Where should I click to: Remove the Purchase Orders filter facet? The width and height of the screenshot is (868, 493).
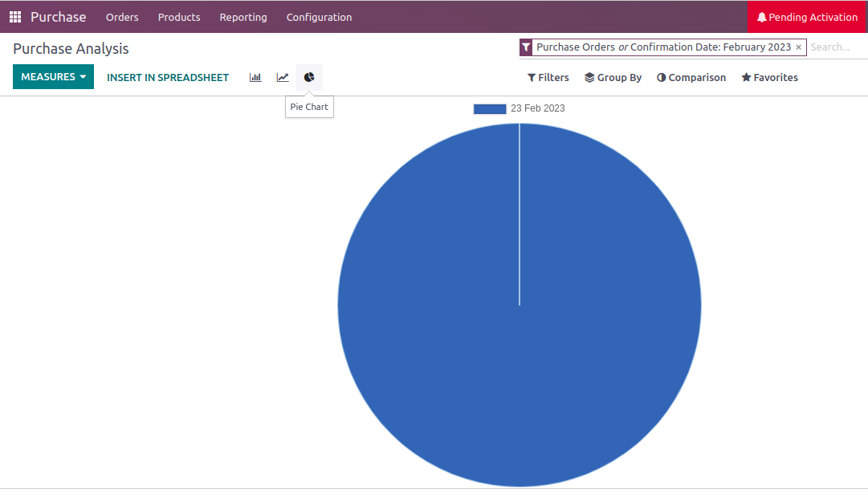798,47
